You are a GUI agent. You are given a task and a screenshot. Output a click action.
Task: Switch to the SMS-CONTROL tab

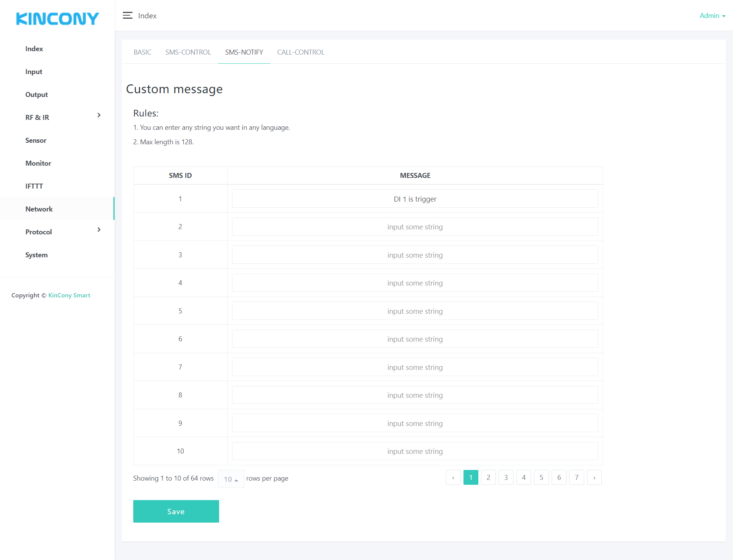(x=188, y=52)
